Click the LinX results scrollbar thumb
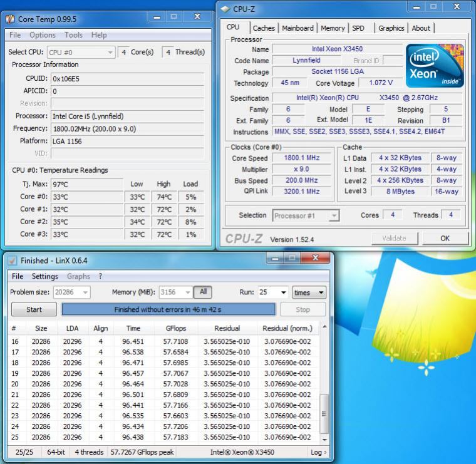Image resolution: width=476 pixels, height=464 pixels. pos(324,414)
